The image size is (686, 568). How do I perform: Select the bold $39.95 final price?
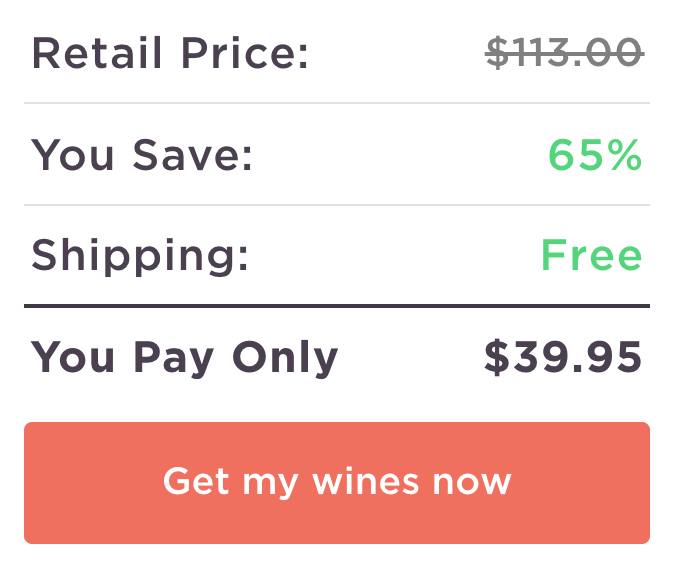click(x=563, y=358)
